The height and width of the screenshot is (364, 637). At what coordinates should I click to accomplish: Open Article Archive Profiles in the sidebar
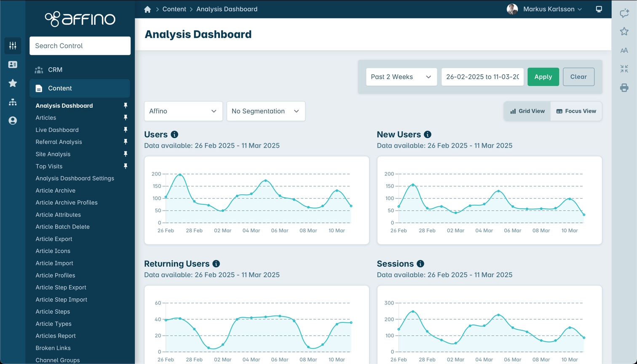(x=67, y=203)
